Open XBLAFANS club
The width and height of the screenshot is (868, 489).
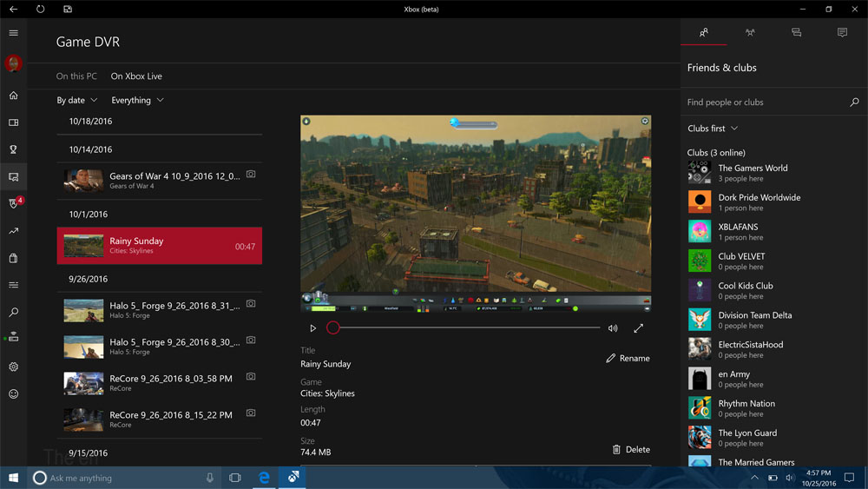pos(773,232)
